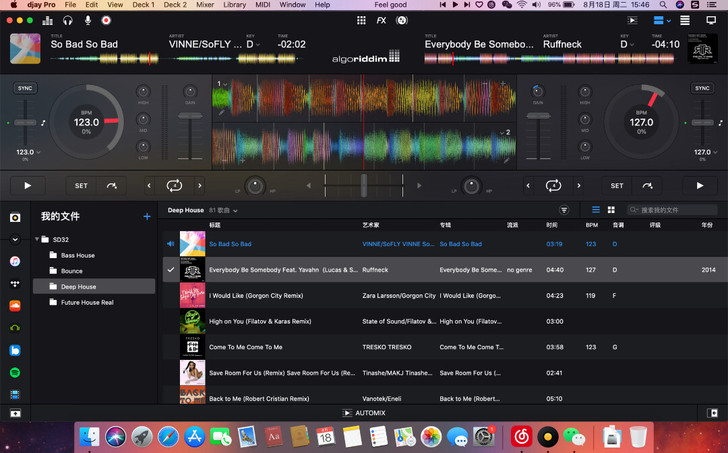
Task: Select the Spotify source in sidebar
Action: [x=15, y=372]
